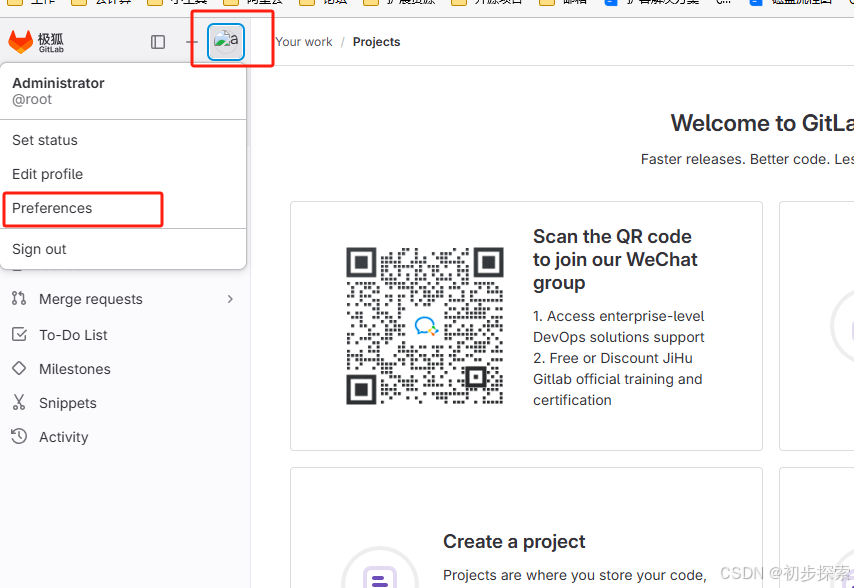Click the Administrator avatar button
The width and height of the screenshot is (854, 588).
225,41
